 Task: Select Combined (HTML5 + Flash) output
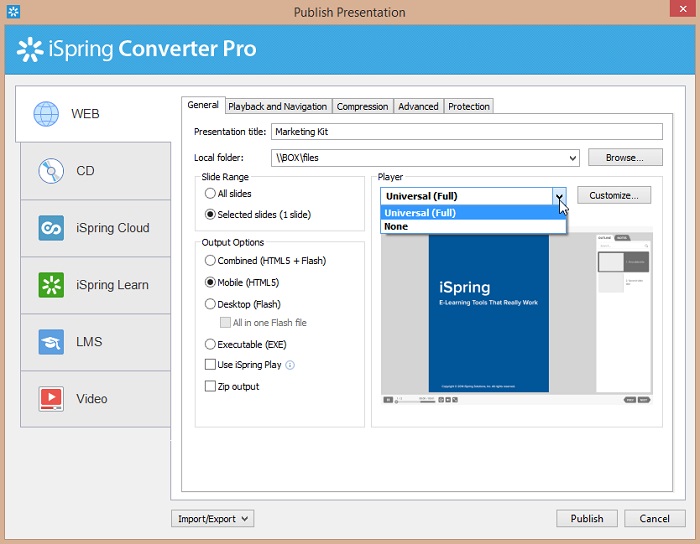pos(210,261)
